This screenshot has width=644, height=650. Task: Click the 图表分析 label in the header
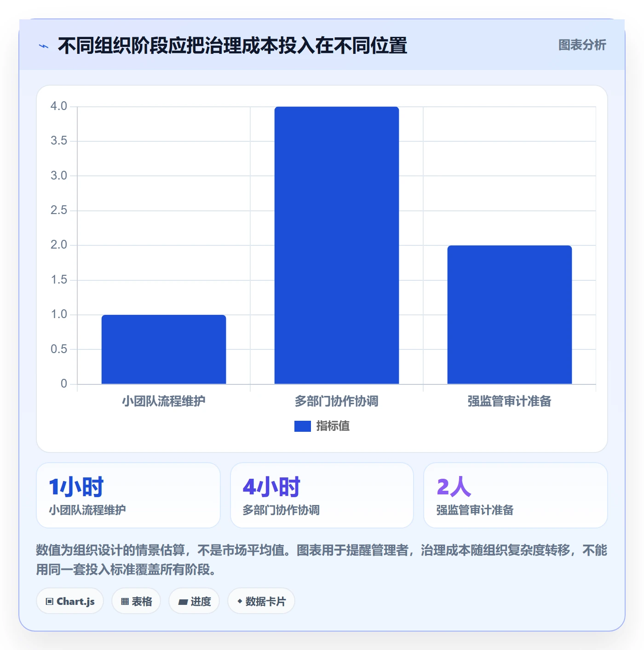tap(582, 45)
